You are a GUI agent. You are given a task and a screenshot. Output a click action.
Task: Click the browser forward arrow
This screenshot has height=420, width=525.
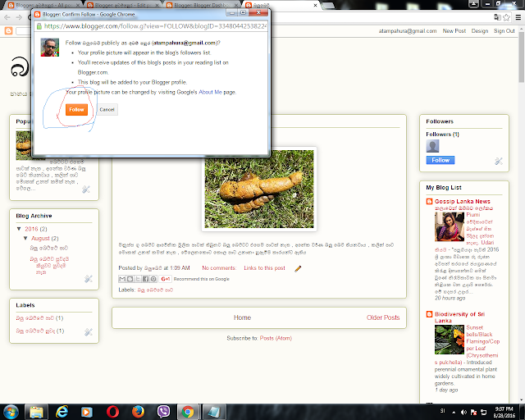(19, 17)
